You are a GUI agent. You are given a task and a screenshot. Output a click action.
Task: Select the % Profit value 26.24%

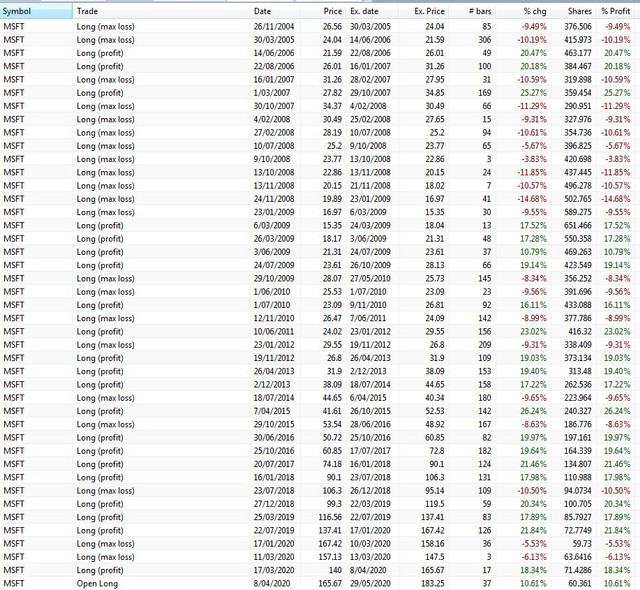point(617,411)
